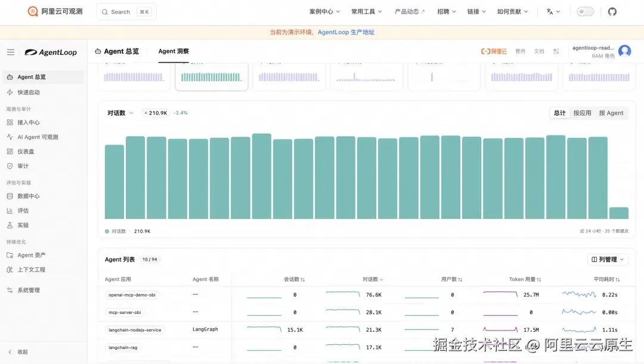Click the 系统管理 settings icon

click(10, 290)
